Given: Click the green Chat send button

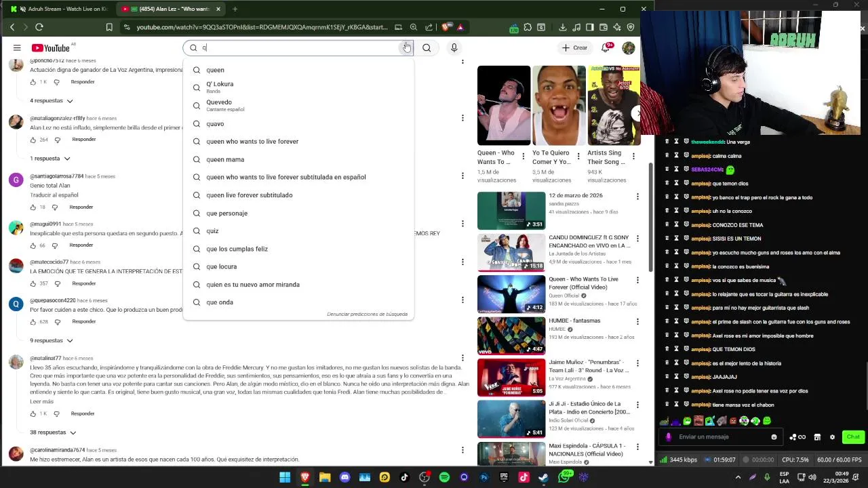Looking at the screenshot, I should 852,436.
